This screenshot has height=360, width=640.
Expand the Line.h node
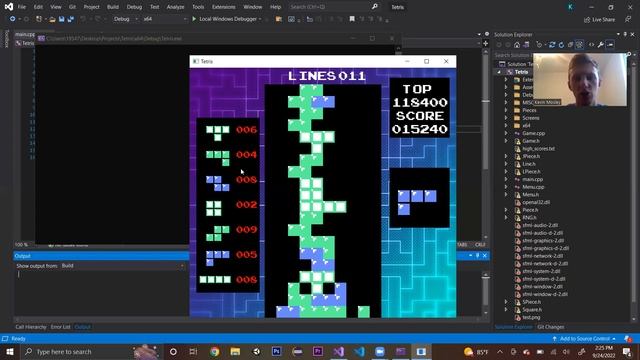point(506,164)
